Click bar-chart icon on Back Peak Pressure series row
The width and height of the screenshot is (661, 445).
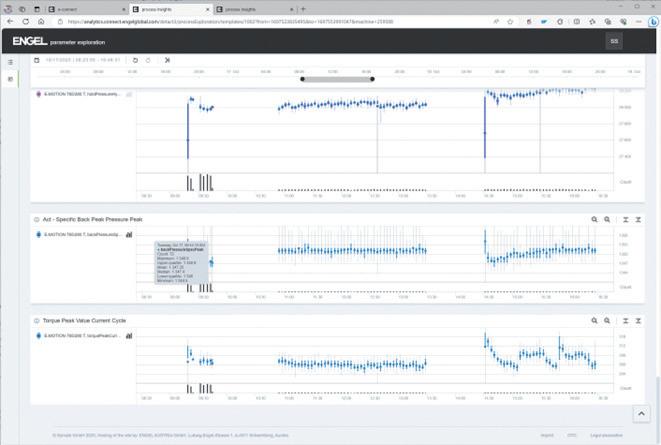tap(129, 235)
